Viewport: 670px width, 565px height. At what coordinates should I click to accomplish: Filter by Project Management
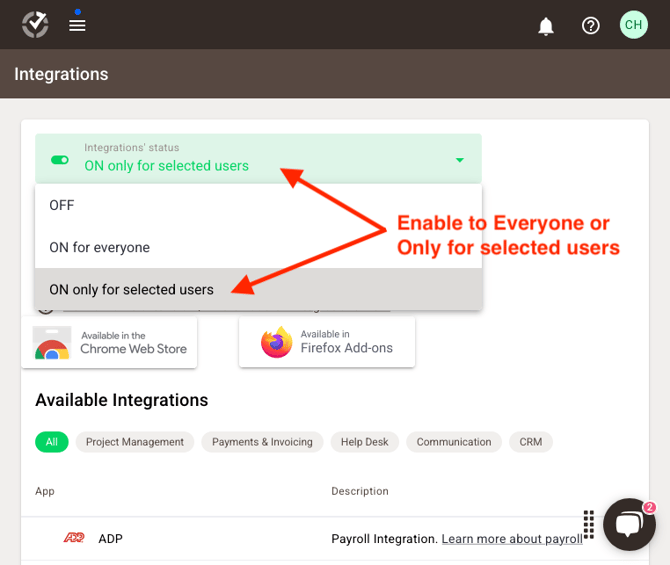click(x=135, y=441)
